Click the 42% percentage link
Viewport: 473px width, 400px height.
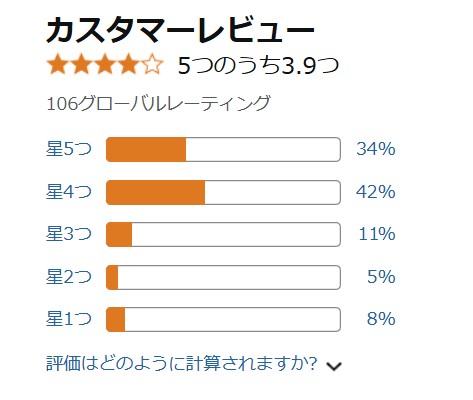tap(376, 192)
